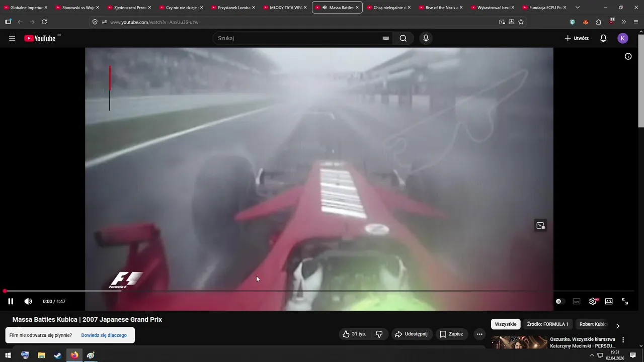Open Steam from taskbar
This screenshot has height=362, width=644.
coord(58,355)
